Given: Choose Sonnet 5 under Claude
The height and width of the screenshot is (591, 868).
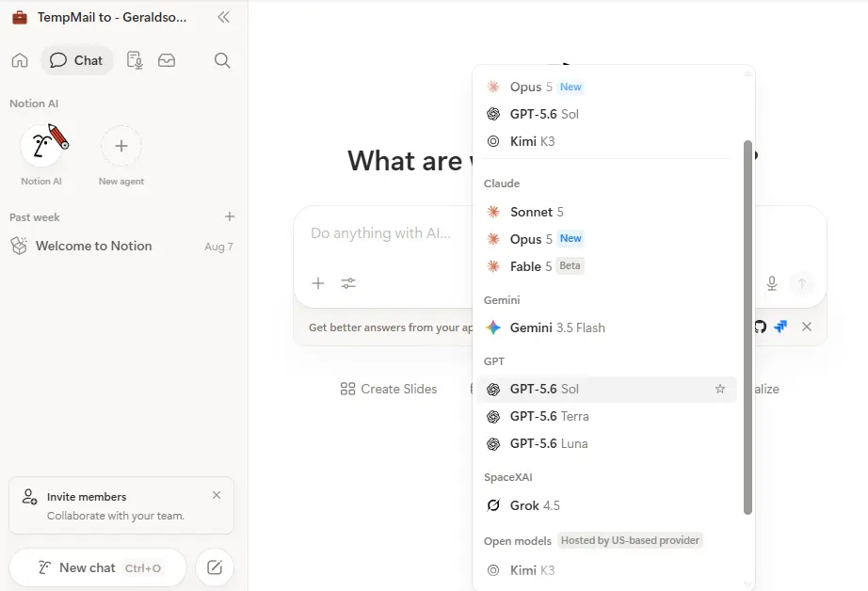Looking at the screenshot, I should (606, 212).
